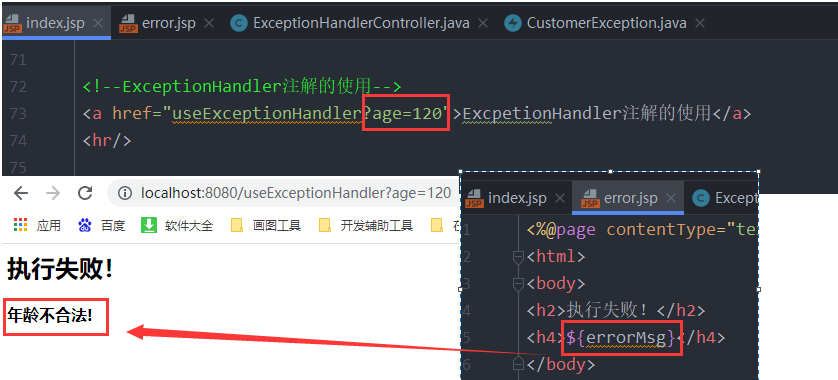Viewport: 838px width, 380px height.
Task: Switch to the index.jsp tab in top editor
Action: 55,24
